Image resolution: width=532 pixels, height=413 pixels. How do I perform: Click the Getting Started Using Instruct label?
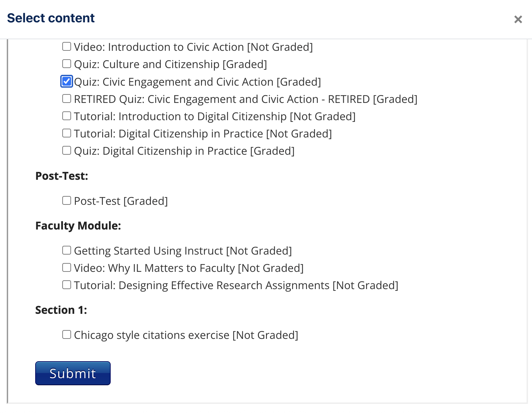pos(183,251)
